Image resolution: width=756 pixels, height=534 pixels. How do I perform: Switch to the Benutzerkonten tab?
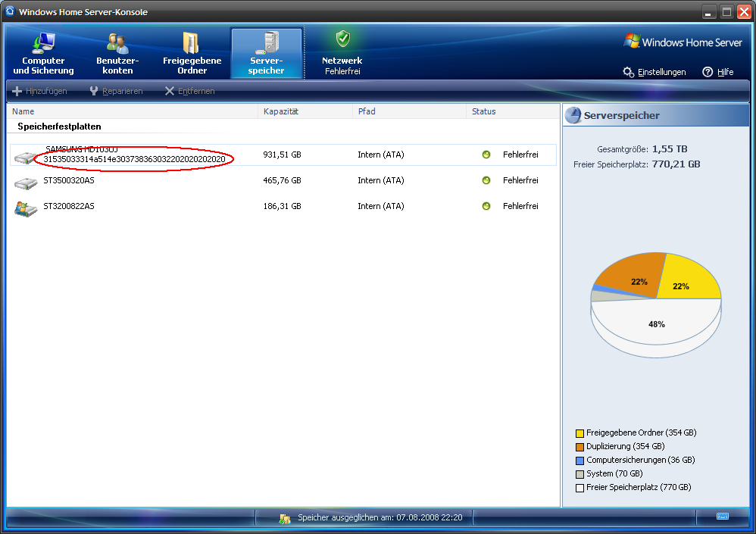117,53
